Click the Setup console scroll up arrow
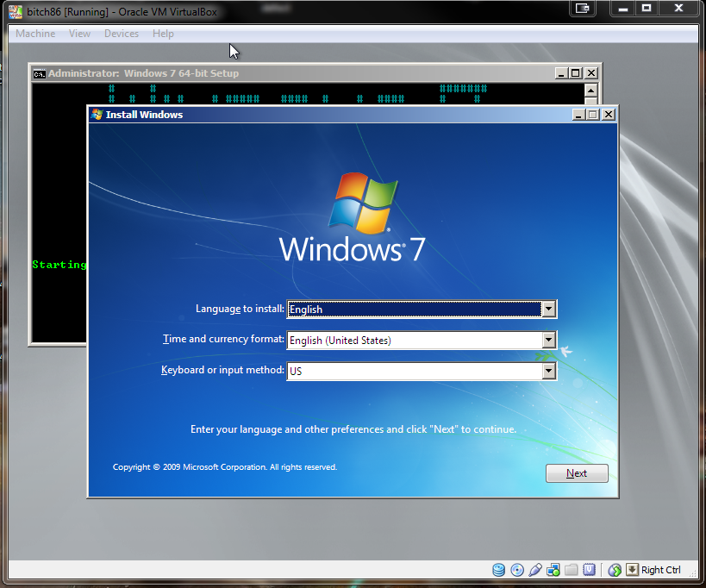The width and height of the screenshot is (706, 588). (590, 91)
